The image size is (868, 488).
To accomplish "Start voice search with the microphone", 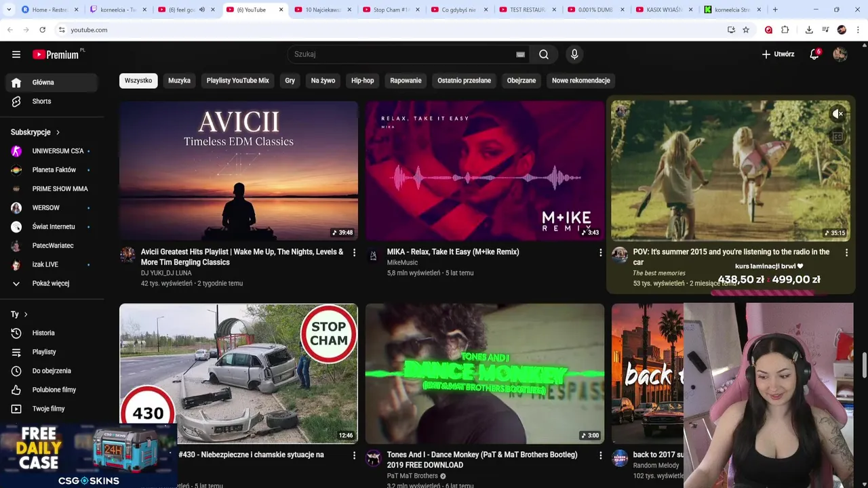I will 574,54.
